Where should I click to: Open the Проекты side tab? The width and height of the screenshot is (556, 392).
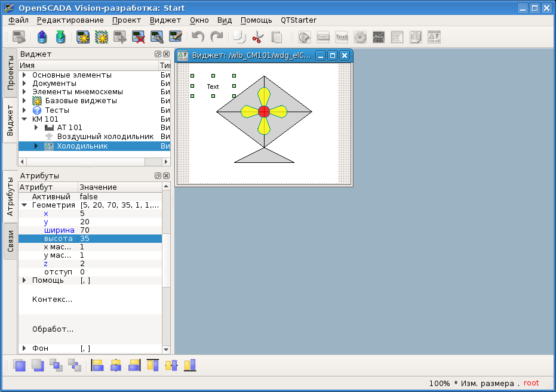pyautogui.click(x=10, y=72)
